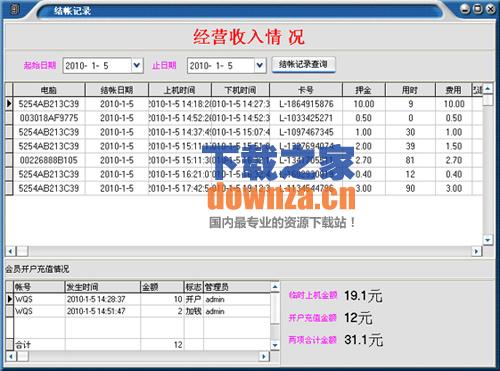The height and width of the screenshot is (371, 500).
Task: Click row selector of the 003018AF9775 row
Action: (9, 118)
